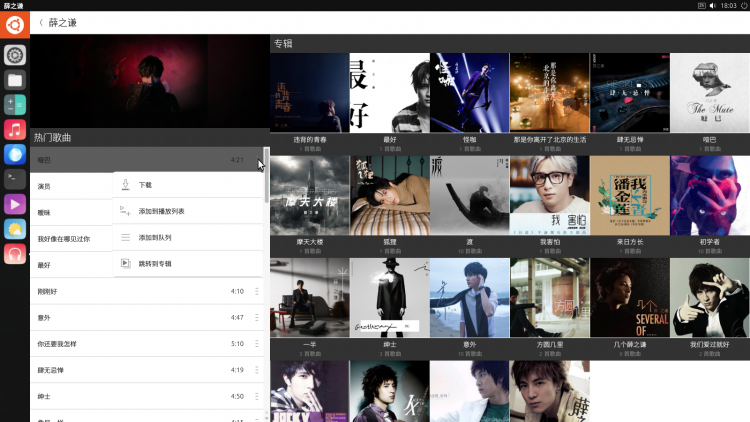
Task: Open the album cover 来日方长
Action: click(630, 195)
